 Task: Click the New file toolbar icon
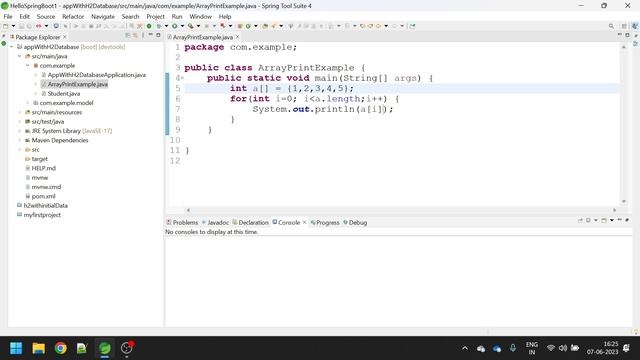point(6,26)
